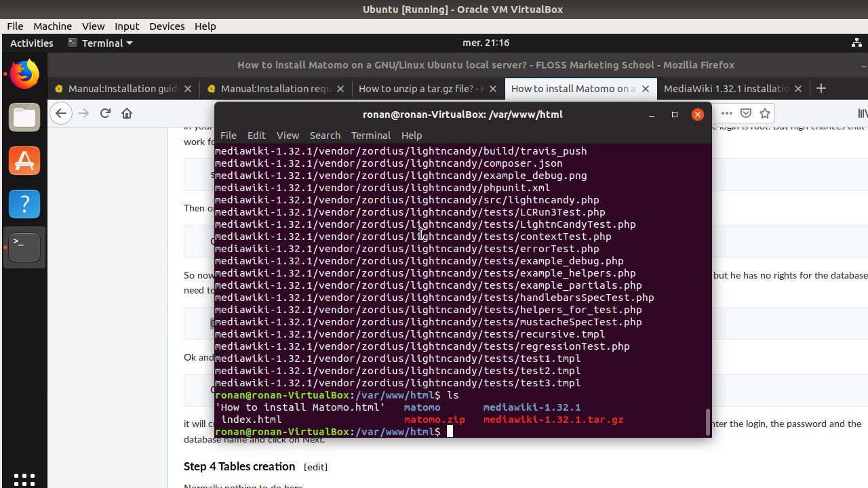The image size is (868, 488).
Task: Click the terminal window scrollbar handle
Action: pyautogui.click(x=708, y=422)
